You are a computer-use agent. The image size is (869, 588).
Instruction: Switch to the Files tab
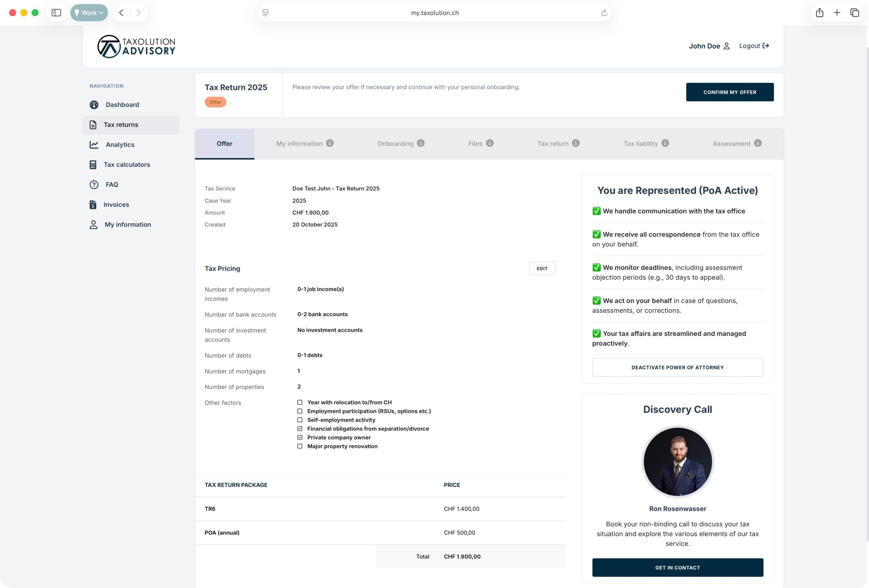click(x=475, y=144)
